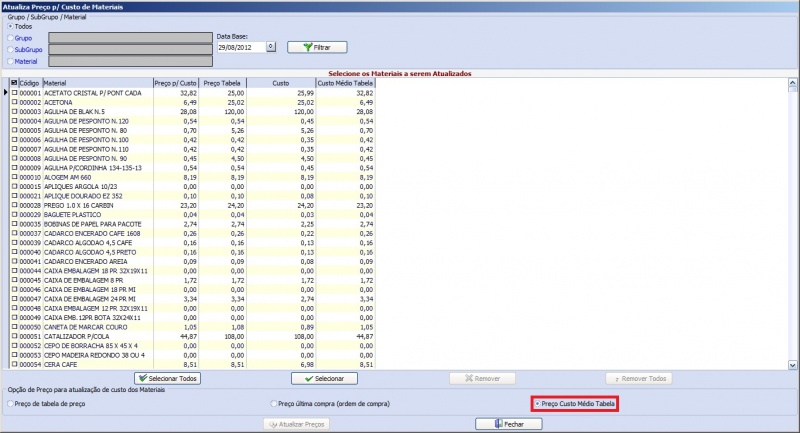Viewport: 800px width, 433px height.
Task: Select row CEPO DE BORRACHA 85 X 45 X 4
Action: tap(192, 346)
